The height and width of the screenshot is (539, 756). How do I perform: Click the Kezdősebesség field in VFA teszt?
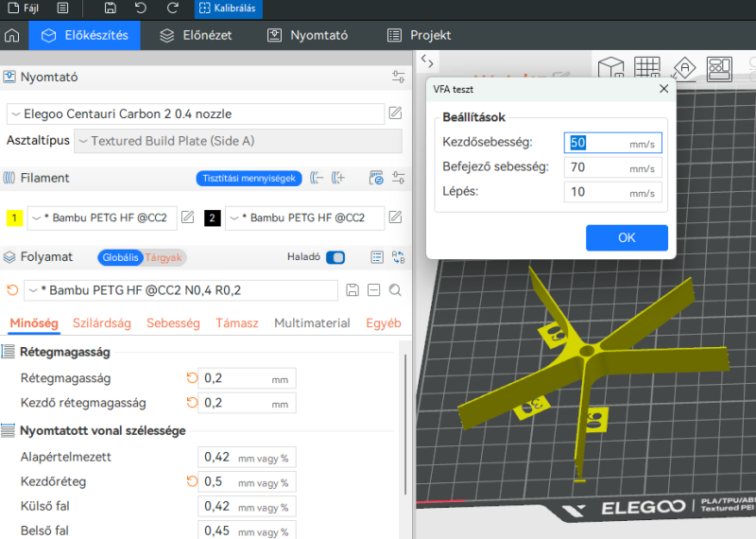pyautogui.click(x=612, y=143)
